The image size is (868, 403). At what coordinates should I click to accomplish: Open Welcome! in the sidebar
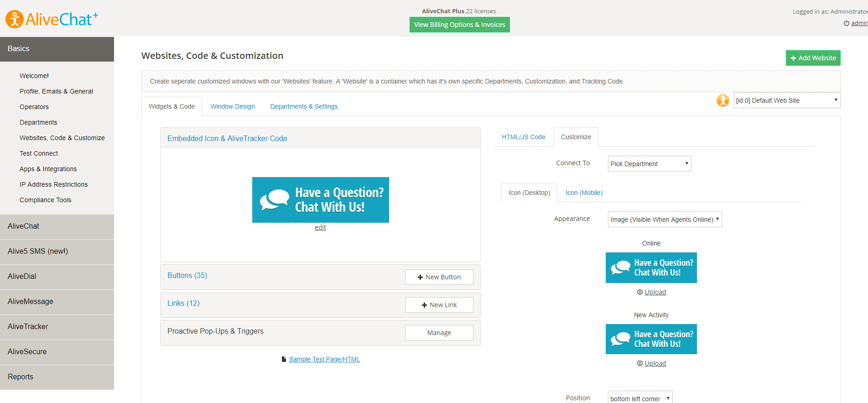tap(34, 76)
